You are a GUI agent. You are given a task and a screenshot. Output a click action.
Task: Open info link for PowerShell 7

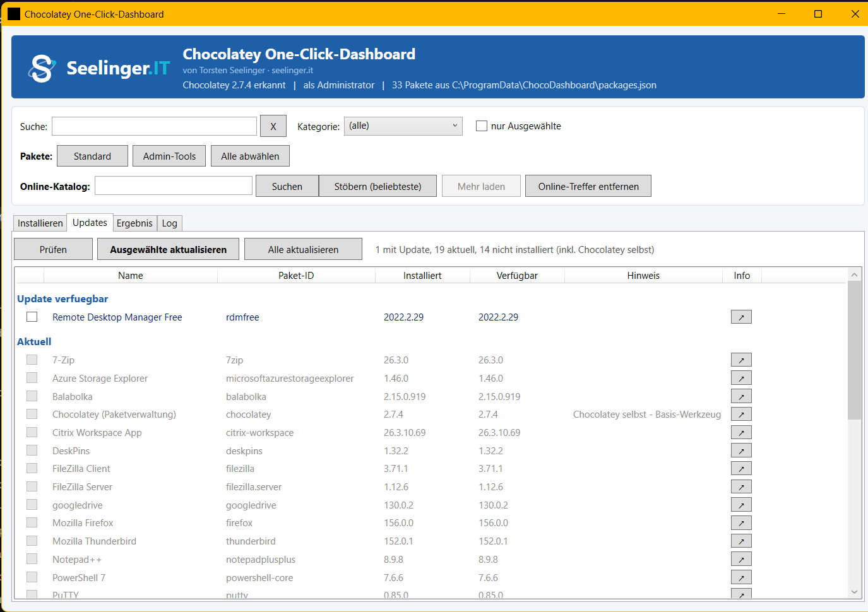click(x=741, y=578)
